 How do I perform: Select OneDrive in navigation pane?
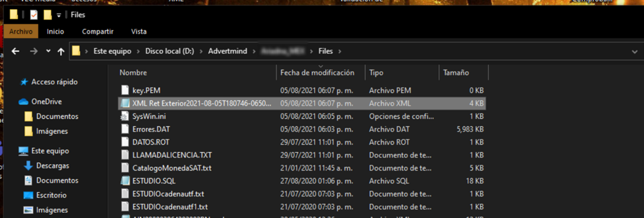pos(47,102)
